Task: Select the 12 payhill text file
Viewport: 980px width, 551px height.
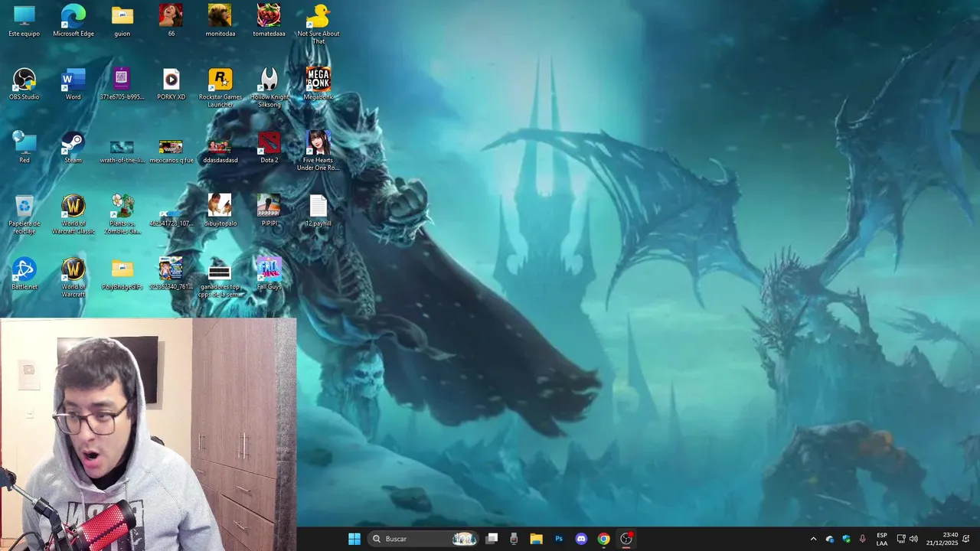Action: click(318, 210)
